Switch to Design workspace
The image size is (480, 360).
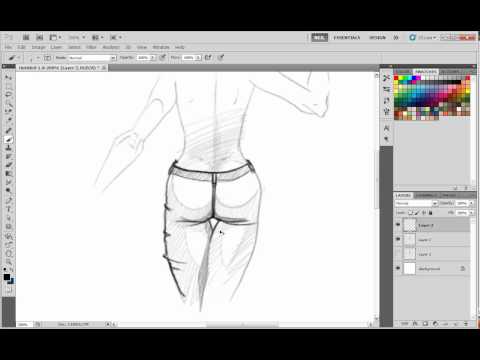point(377,38)
